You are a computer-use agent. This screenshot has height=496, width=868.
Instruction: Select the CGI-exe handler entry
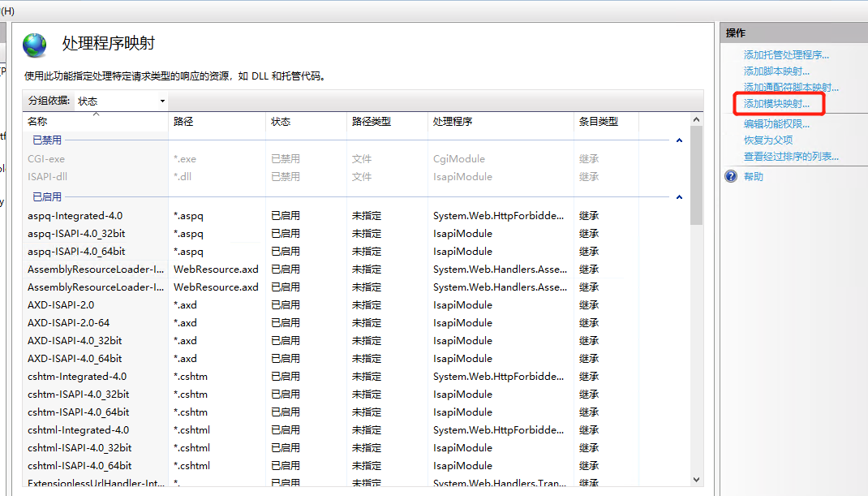46,159
